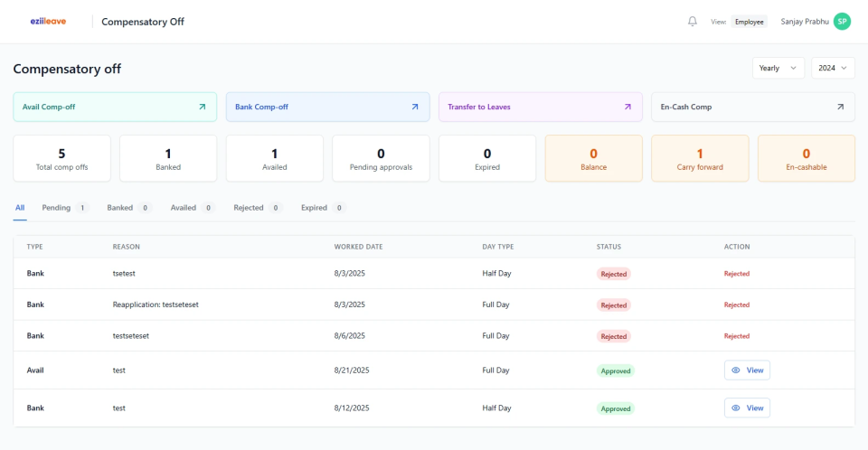868x450 pixels.
Task: Open the Yearly period dropdown
Action: 778,68
